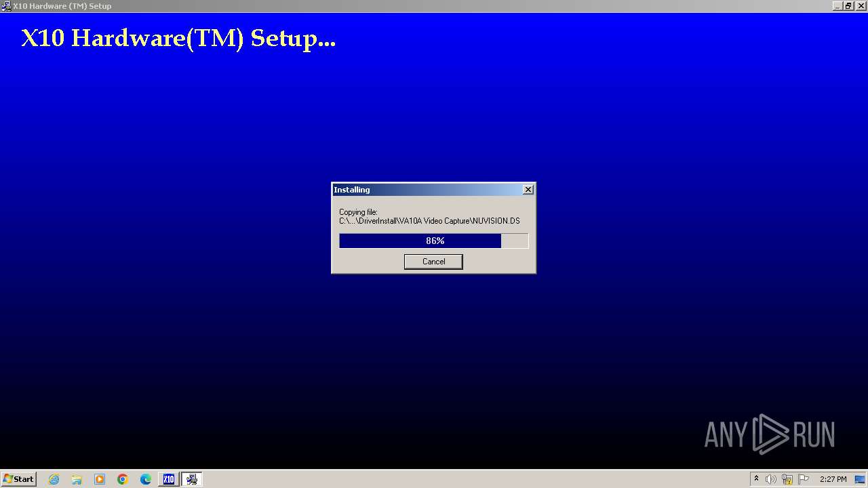Restore down the X10 Hardware Setup window
This screenshot has width=868, height=488.
848,6
